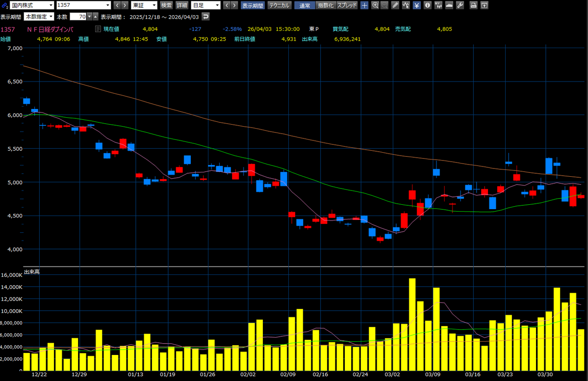Image resolution: width=588 pixels, height=381 pixels.
Task: Open the 日足 chart interval dropdown
Action: click(x=205, y=5)
